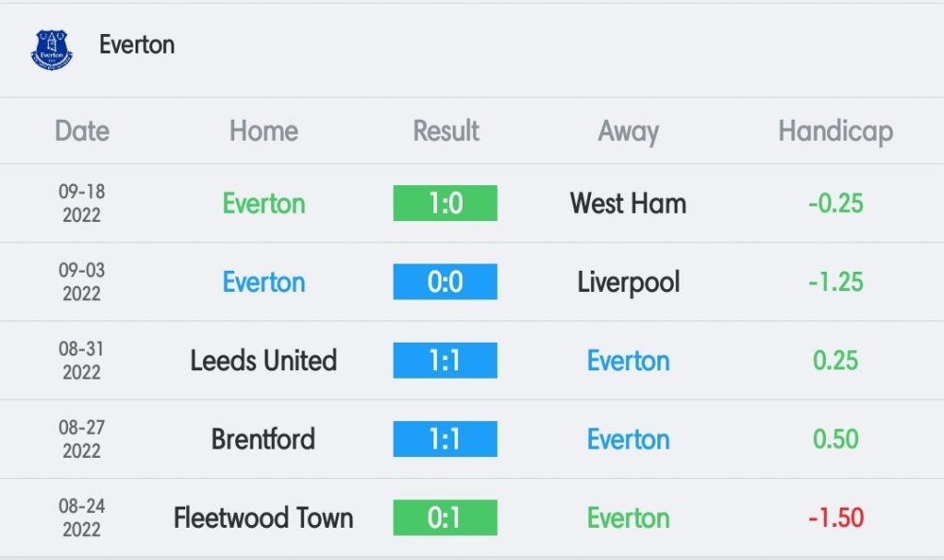The height and width of the screenshot is (560, 944).
Task: Click the red -1.50 handicap value
Action: click(835, 518)
